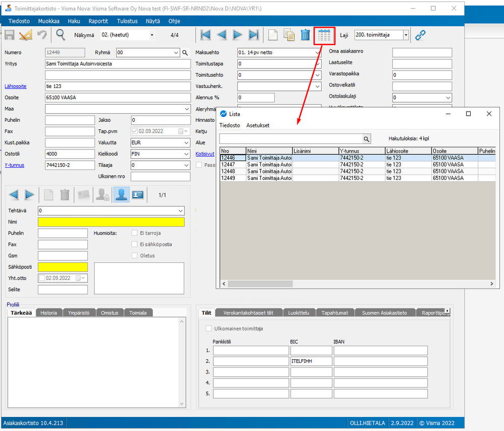Open the Valuutta currency dropdown

point(186,142)
